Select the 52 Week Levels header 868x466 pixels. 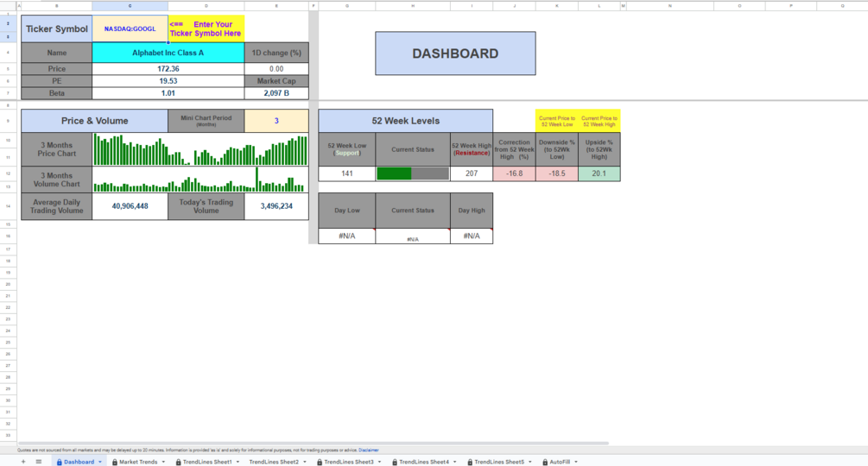click(406, 121)
